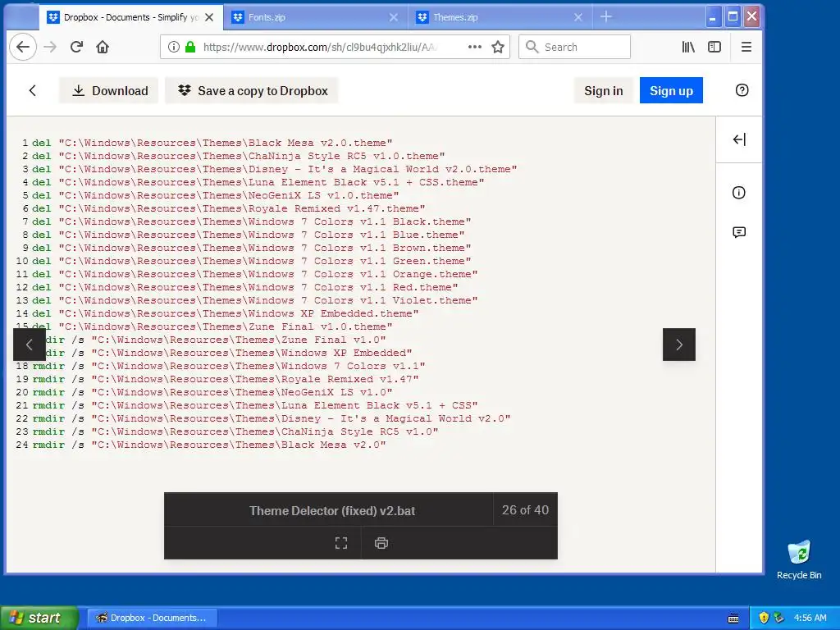
Task: Click line 14 Windows XP Embedded.theme
Action: click(x=226, y=313)
